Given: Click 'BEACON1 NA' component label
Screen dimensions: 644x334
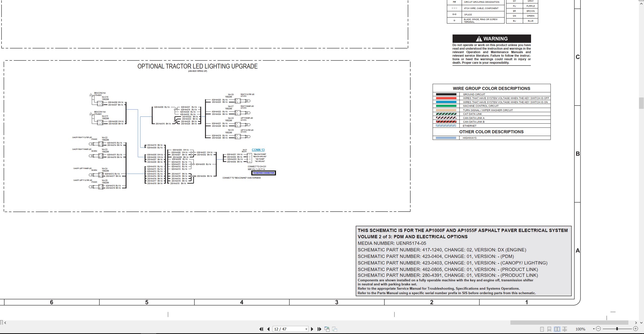Looking at the screenshot, I should (100, 112).
